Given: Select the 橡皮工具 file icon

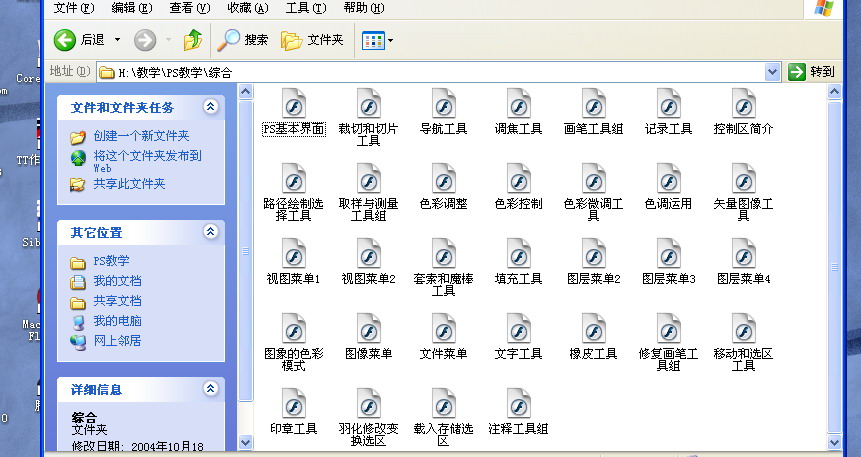Looking at the screenshot, I should point(594,330).
